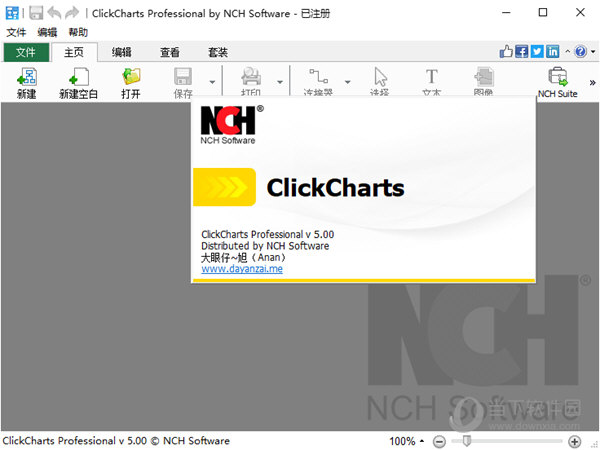Click the 'Distributed by NCH Software' text
The width and height of the screenshot is (600, 450).
click(265, 246)
